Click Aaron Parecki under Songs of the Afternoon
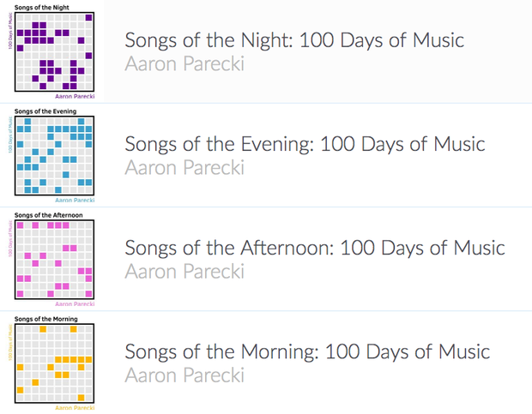Image resolution: width=532 pixels, height=414 pixels. pyautogui.click(x=184, y=272)
